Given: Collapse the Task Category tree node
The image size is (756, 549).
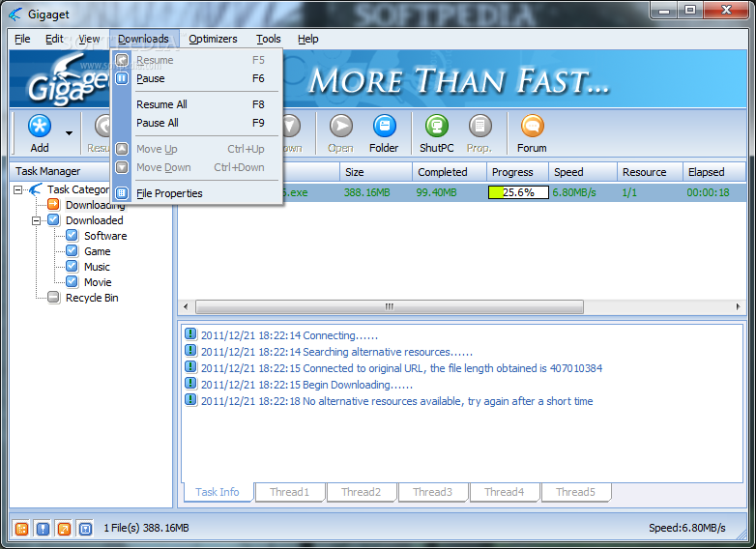Looking at the screenshot, I should (17, 189).
